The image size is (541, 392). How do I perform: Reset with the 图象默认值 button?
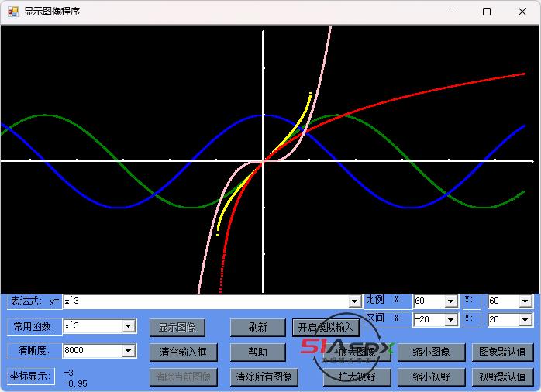502,352
